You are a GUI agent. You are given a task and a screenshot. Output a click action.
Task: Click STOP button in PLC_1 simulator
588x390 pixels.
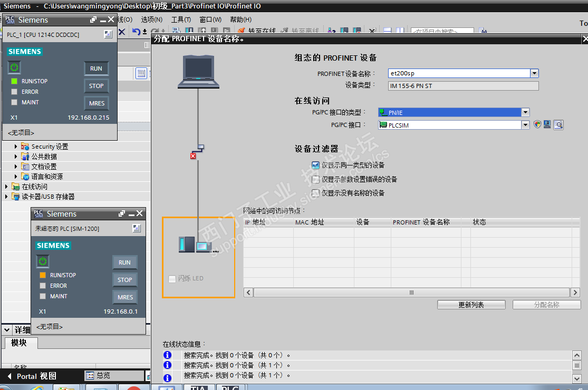point(97,86)
